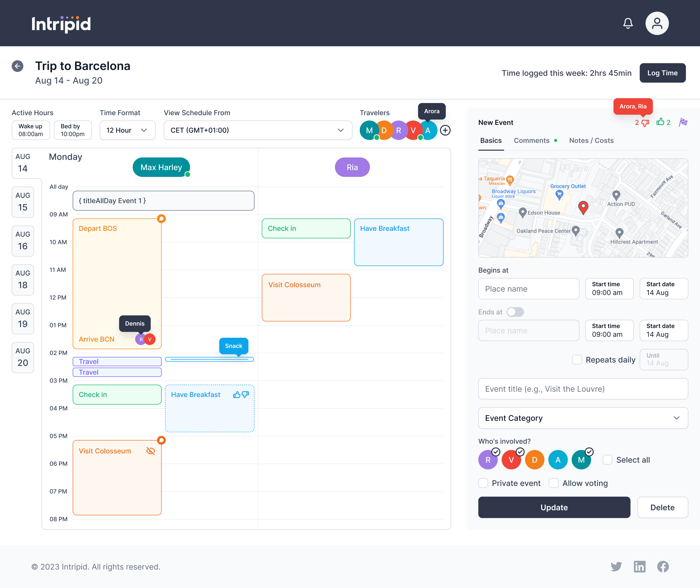This screenshot has height=588, width=700.
Task: Click the notification bell icon
Action: (628, 23)
